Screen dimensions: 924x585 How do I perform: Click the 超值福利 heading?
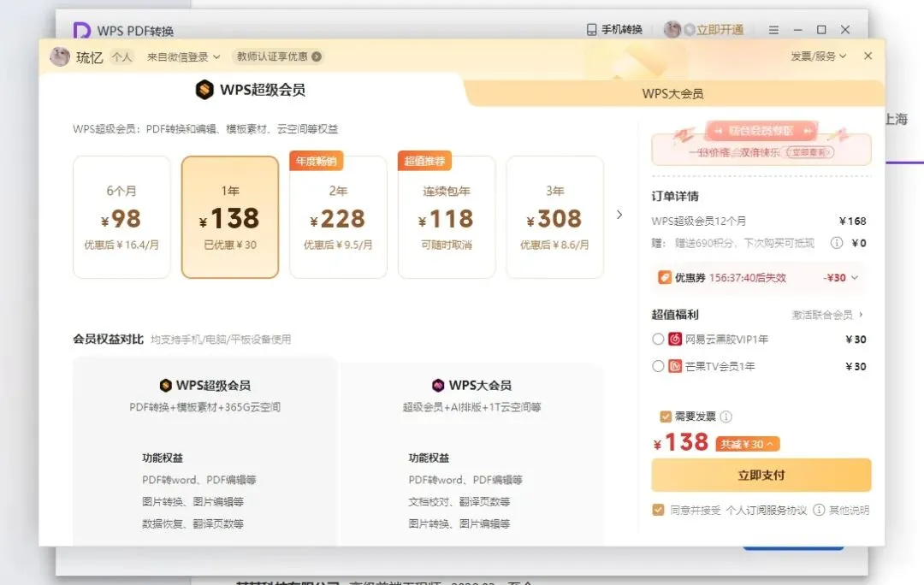(x=675, y=314)
